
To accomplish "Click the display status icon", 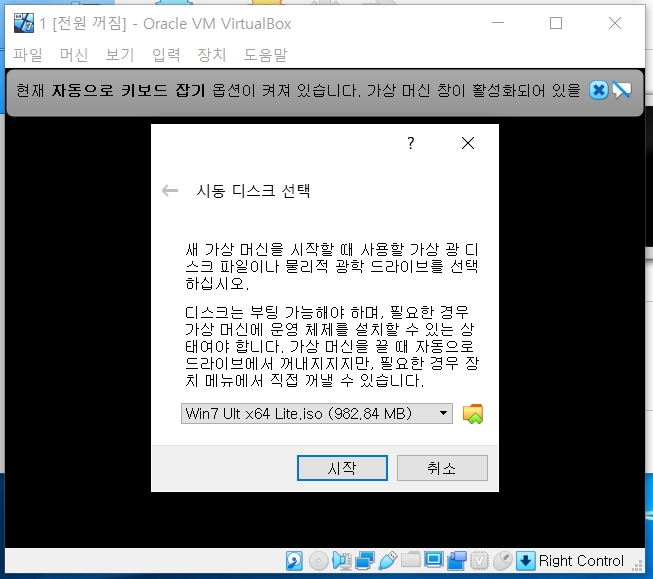I will (x=434, y=560).
